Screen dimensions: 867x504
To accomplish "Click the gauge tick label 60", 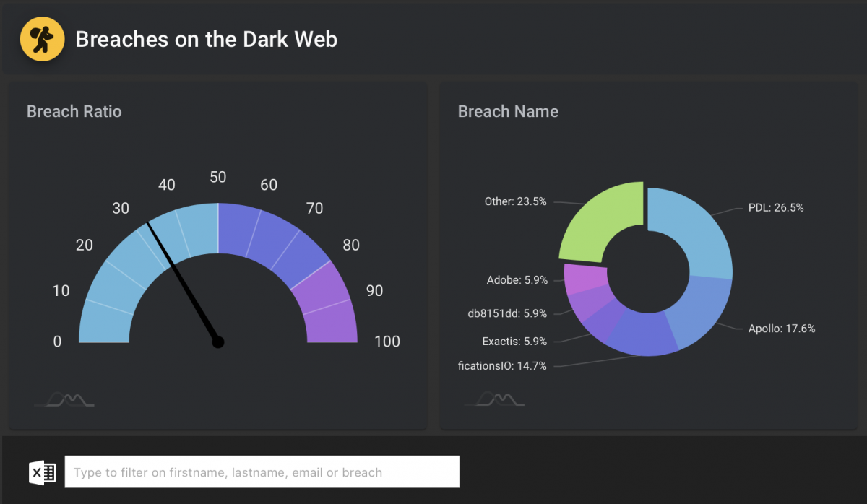I will pos(269,185).
